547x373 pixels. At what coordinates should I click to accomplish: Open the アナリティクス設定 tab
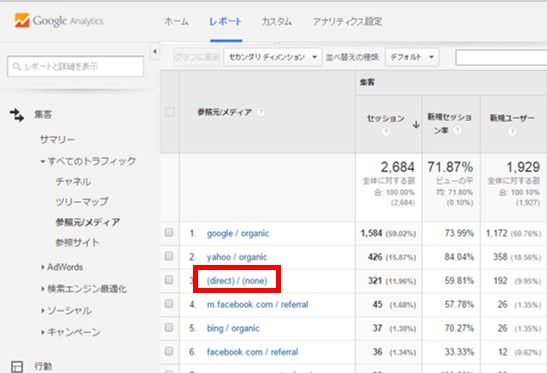point(347,22)
